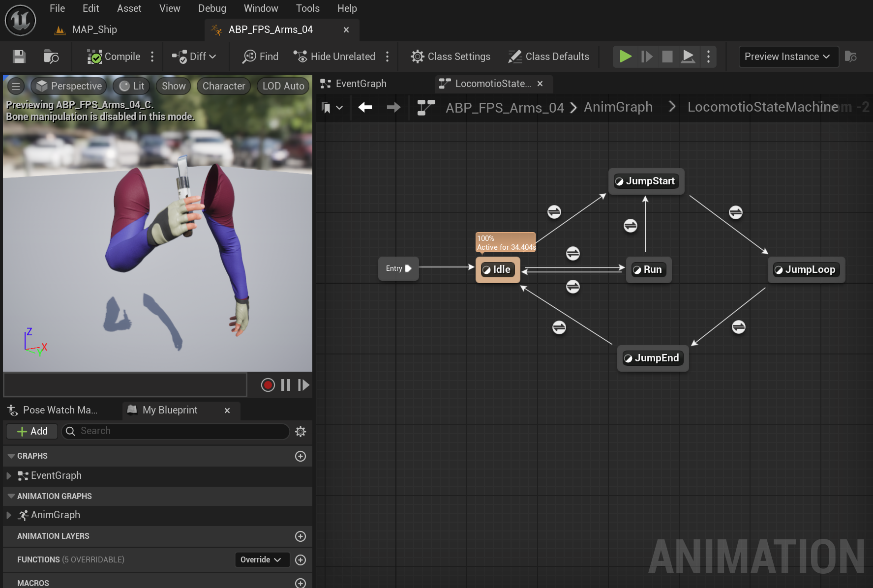Open the Character viewport menu
This screenshot has height=588, width=873.
coord(224,86)
